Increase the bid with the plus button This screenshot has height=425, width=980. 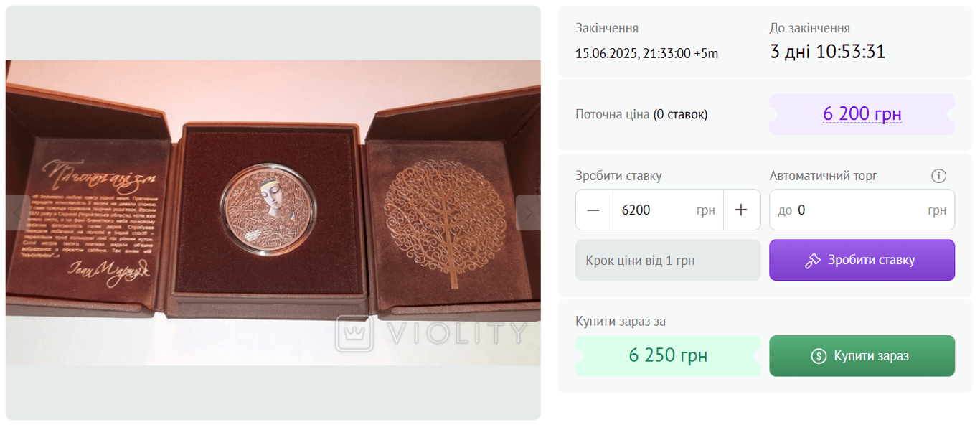(x=742, y=210)
